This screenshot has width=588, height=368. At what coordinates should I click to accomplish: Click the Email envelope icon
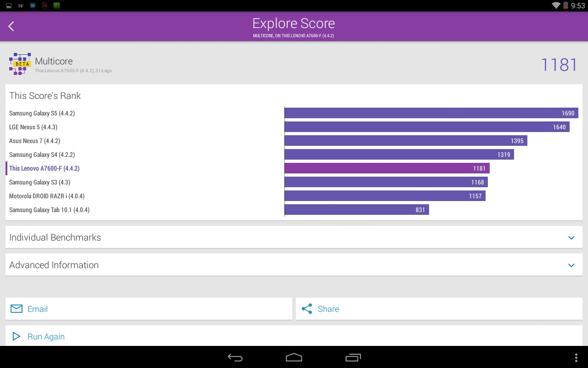pyautogui.click(x=17, y=309)
